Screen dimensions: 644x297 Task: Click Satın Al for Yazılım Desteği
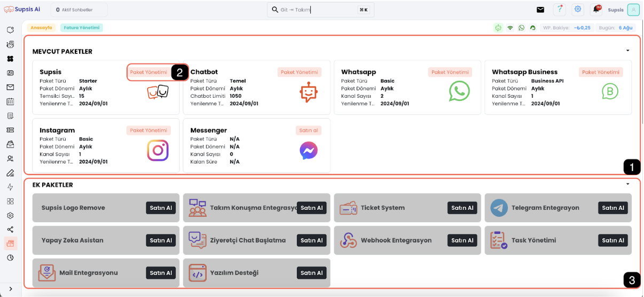pyautogui.click(x=311, y=273)
